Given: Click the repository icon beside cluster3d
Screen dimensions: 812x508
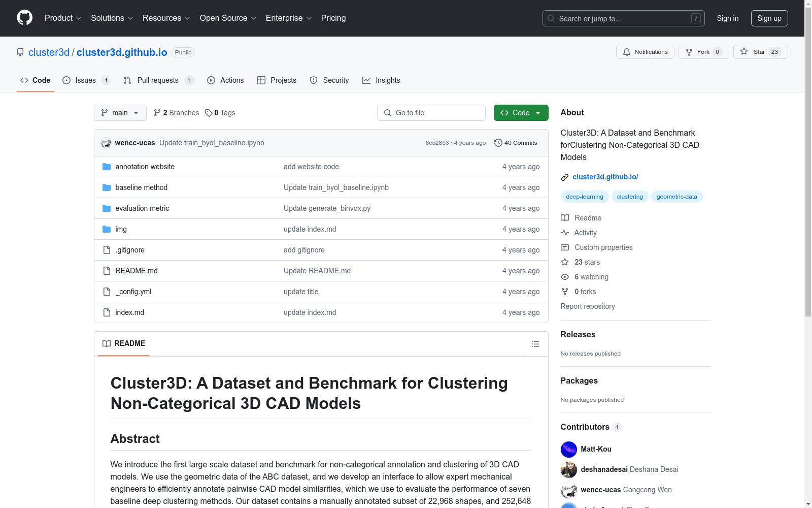Looking at the screenshot, I should pyautogui.click(x=20, y=52).
